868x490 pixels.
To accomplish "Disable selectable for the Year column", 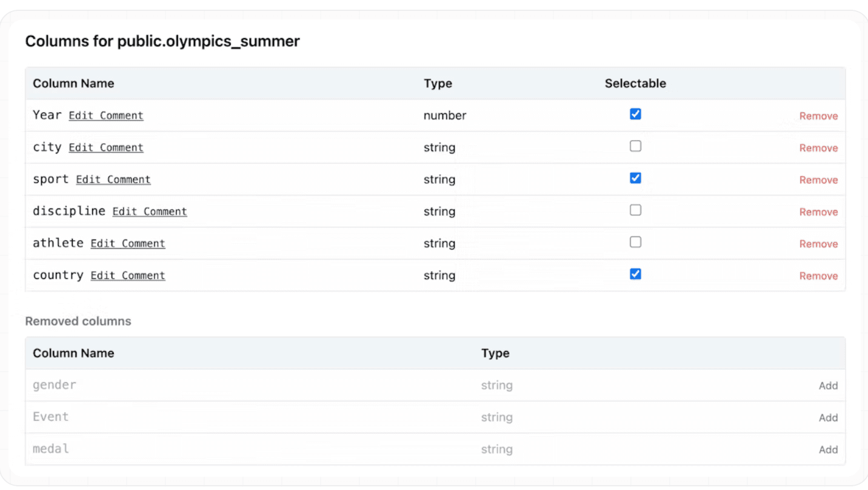I will [x=635, y=113].
